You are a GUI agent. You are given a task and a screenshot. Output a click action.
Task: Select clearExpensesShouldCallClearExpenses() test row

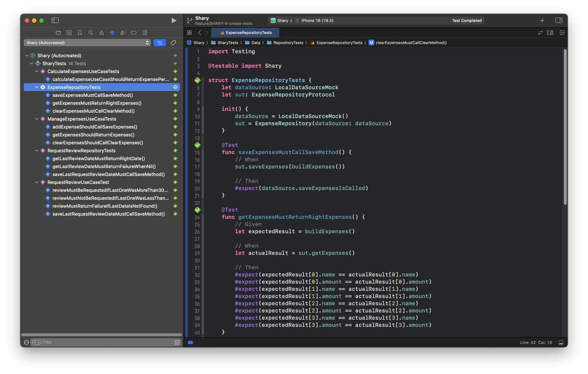(98, 143)
